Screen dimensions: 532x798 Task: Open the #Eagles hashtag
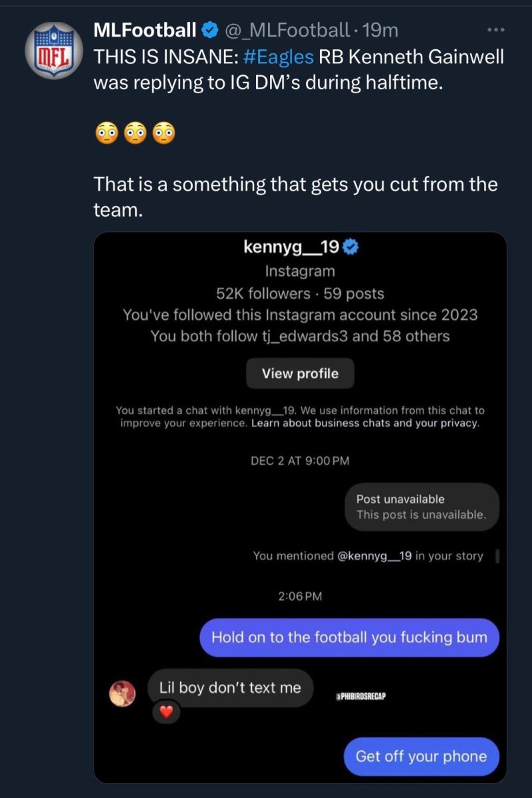tap(278, 57)
